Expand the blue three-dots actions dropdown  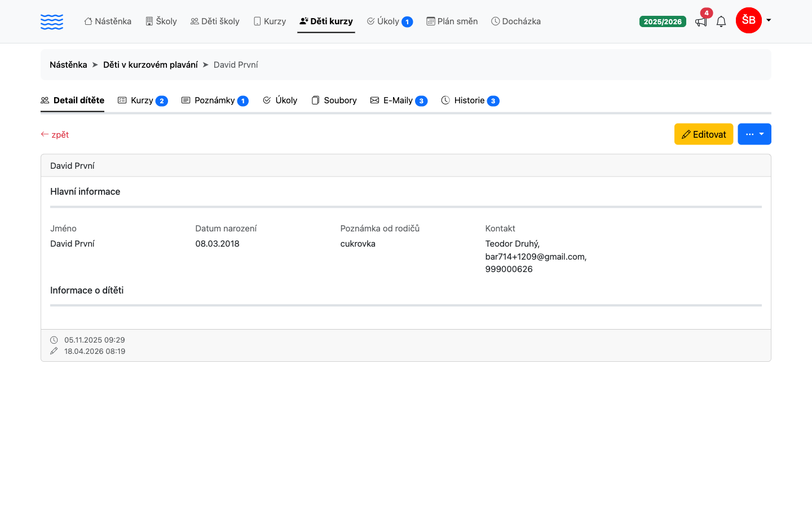click(x=754, y=134)
